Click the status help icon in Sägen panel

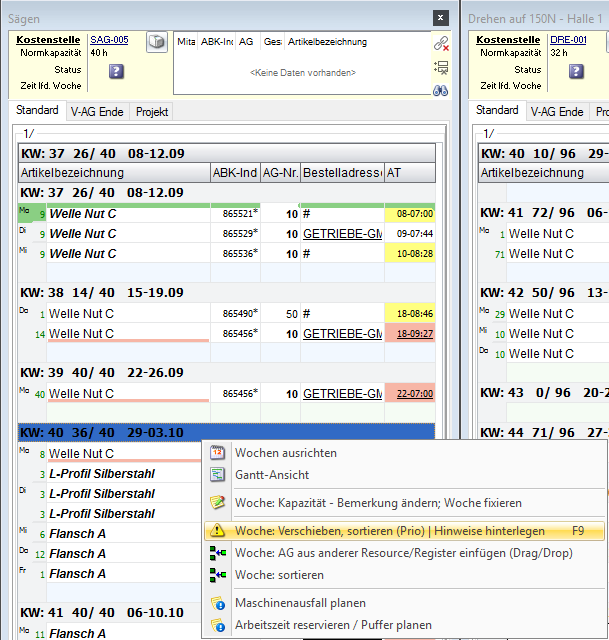[116, 71]
